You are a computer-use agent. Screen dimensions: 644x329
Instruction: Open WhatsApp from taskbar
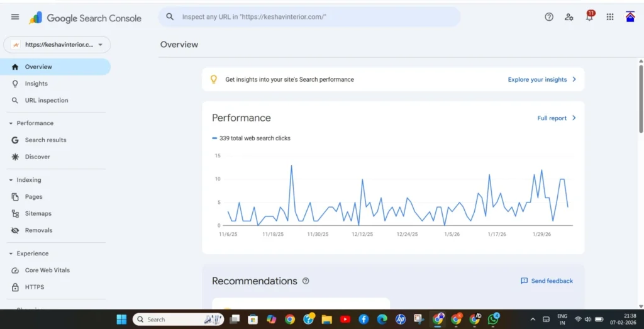[x=493, y=319]
